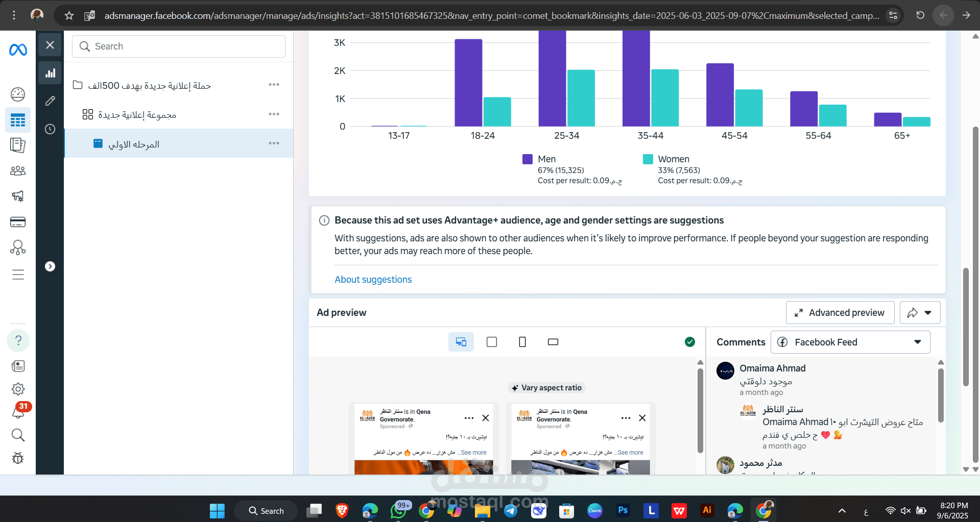This screenshot has height=522, width=980.
Task: Open Telegram from the taskbar
Action: tap(510, 510)
